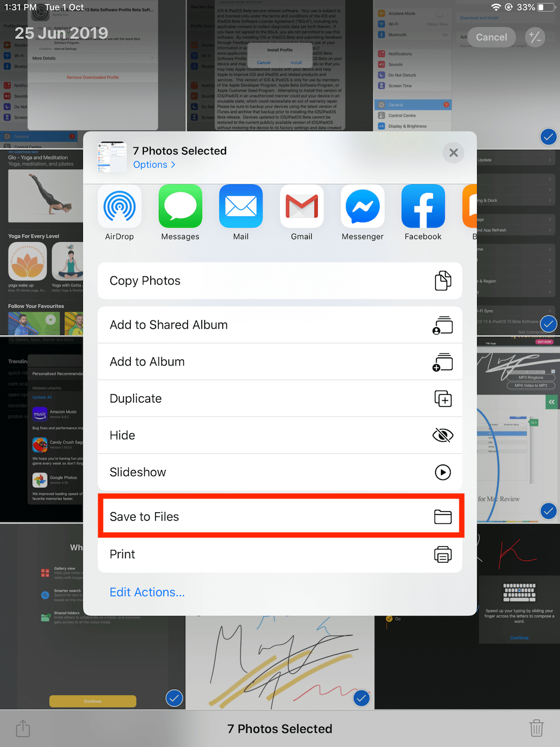The height and width of the screenshot is (747, 560).
Task: Tap the Print action icon
Action: click(x=443, y=554)
